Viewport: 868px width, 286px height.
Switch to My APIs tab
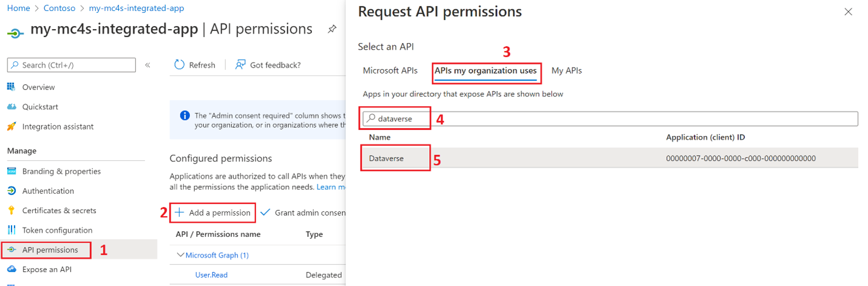click(566, 70)
